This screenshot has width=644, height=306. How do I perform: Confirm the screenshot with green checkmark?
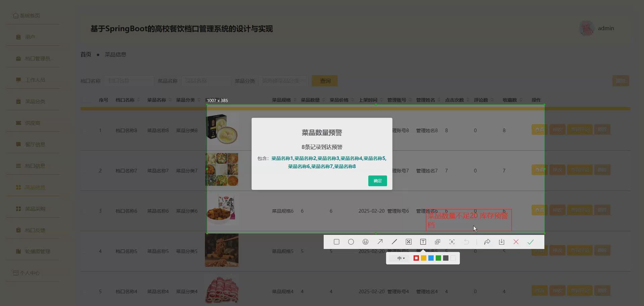coord(530,242)
